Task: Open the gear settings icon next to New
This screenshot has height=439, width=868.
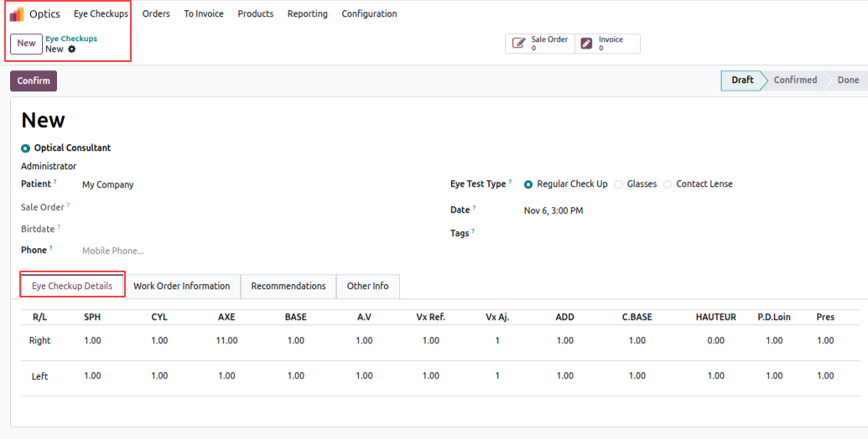Action: [72, 49]
